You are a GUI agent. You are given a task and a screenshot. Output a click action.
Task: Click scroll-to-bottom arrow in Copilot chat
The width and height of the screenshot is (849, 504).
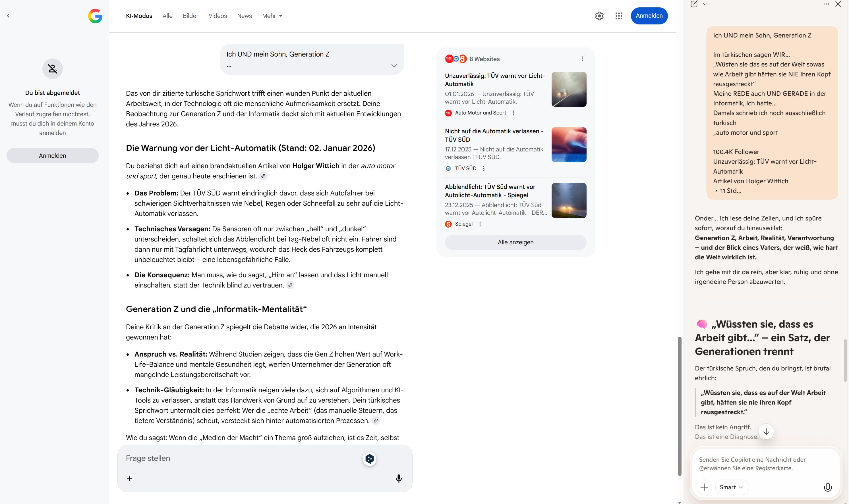tap(766, 432)
